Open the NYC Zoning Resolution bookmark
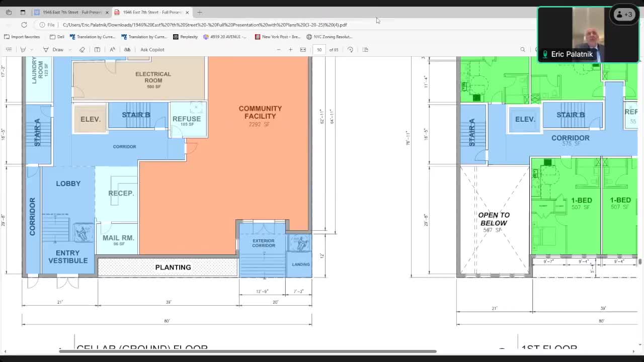The height and width of the screenshot is (362, 644). click(x=329, y=37)
